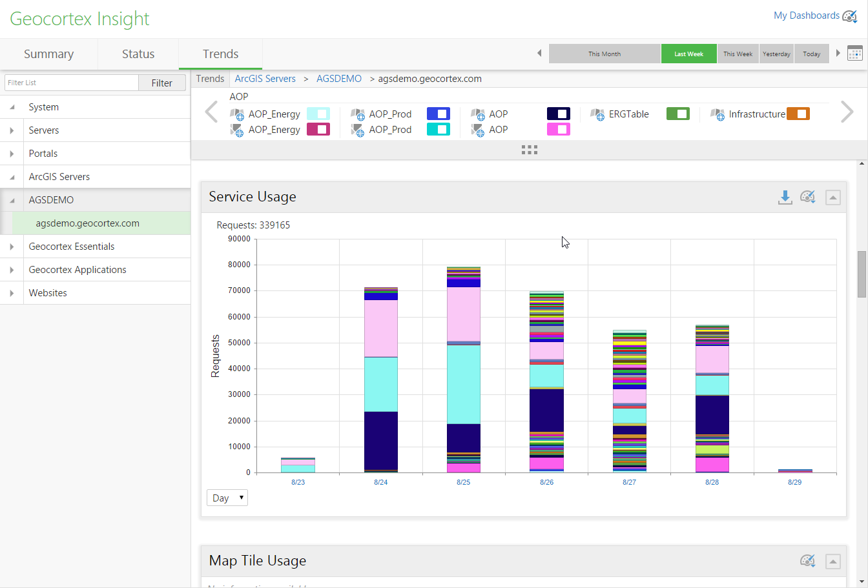This screenshot has height=588, width=868.
Task: Toggle light cyan AOP_Energy series
Action: pos(318,114)
